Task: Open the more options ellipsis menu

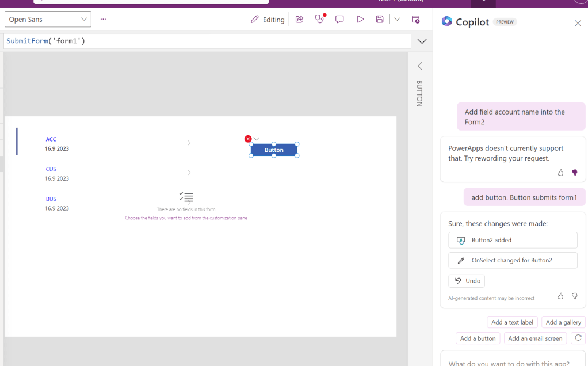Action: pos(103,20)
